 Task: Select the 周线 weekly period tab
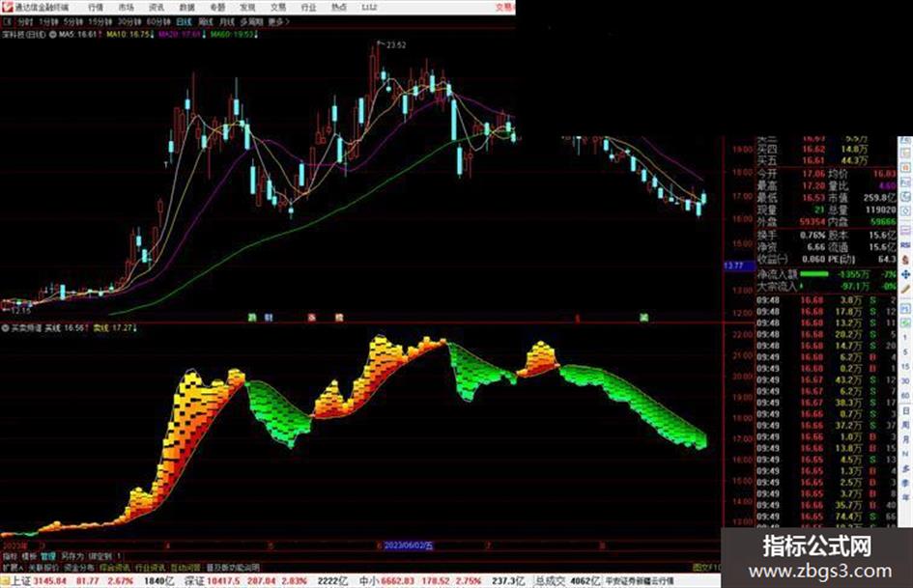coord(206,21)
